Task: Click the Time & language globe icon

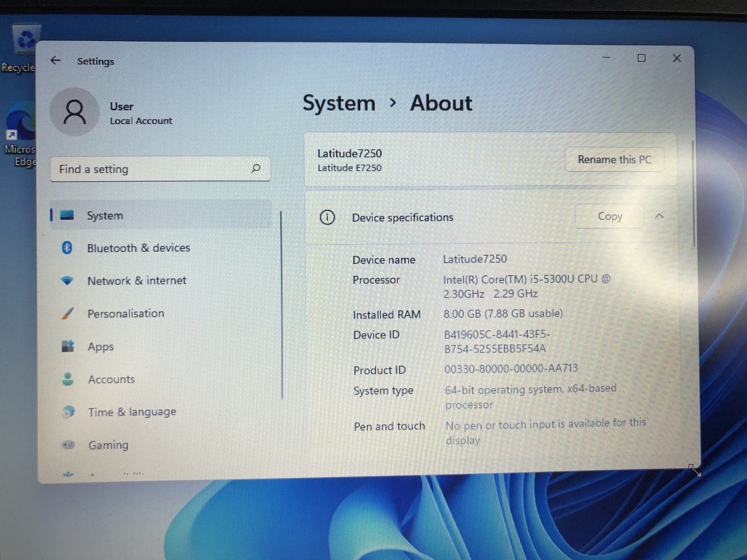Action: 69,412
